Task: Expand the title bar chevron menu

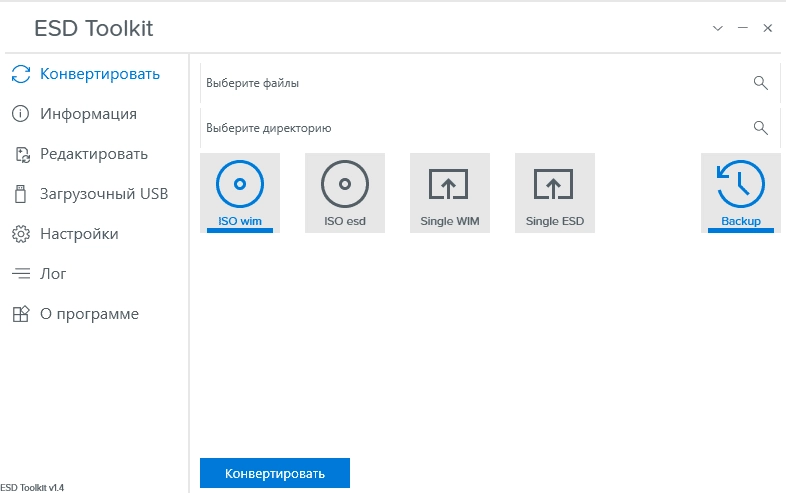Action: tap(718, 29)
